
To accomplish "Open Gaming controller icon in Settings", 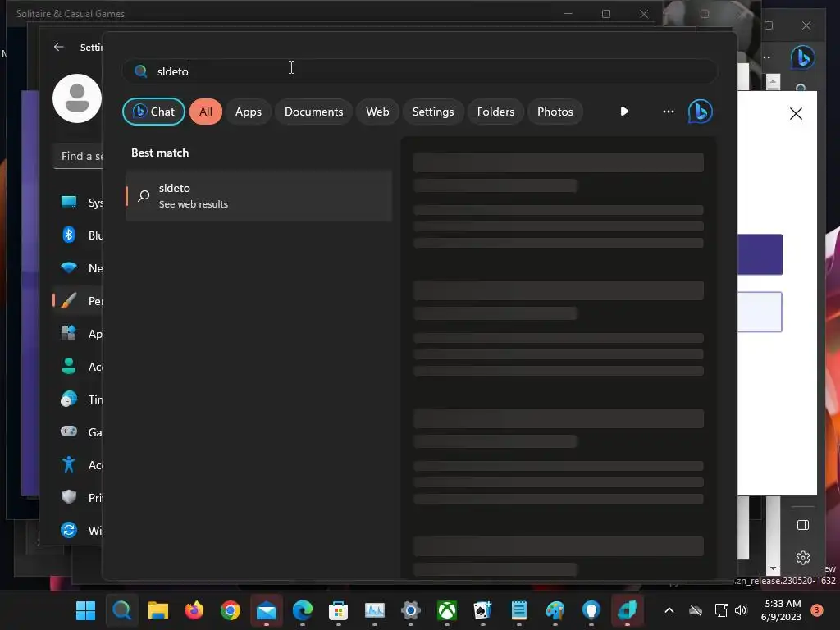I will click(69, 431).
